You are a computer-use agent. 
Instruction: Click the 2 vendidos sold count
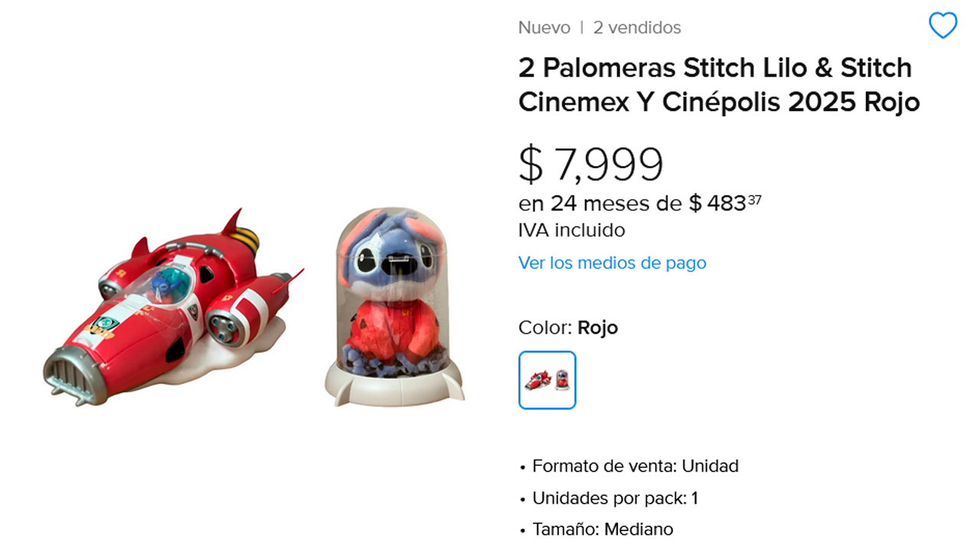coord(637,28)
